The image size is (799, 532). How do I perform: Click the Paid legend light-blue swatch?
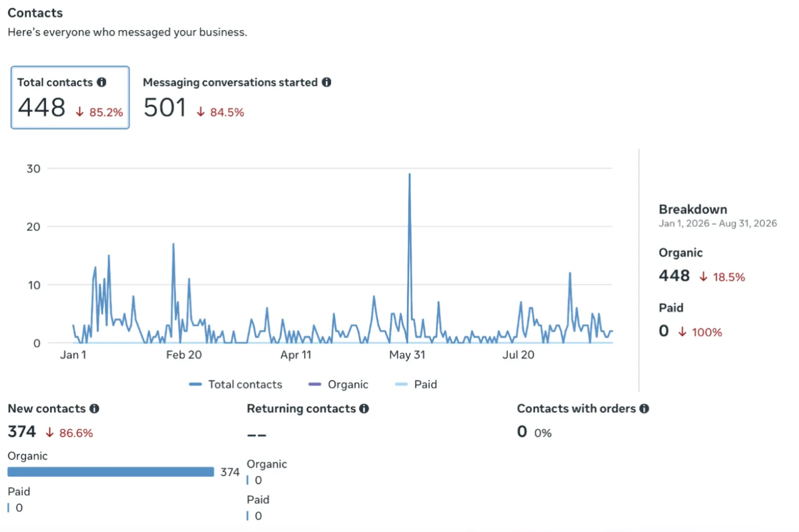(x=401, y=384)
